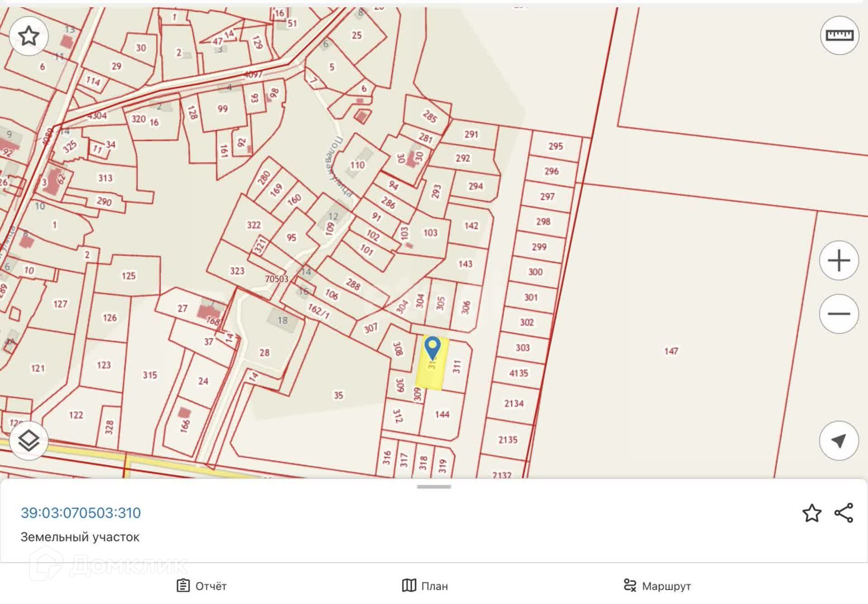This screenshot has width=868, height=604.
Task: Open the map layers switcher
Action: 28,441
